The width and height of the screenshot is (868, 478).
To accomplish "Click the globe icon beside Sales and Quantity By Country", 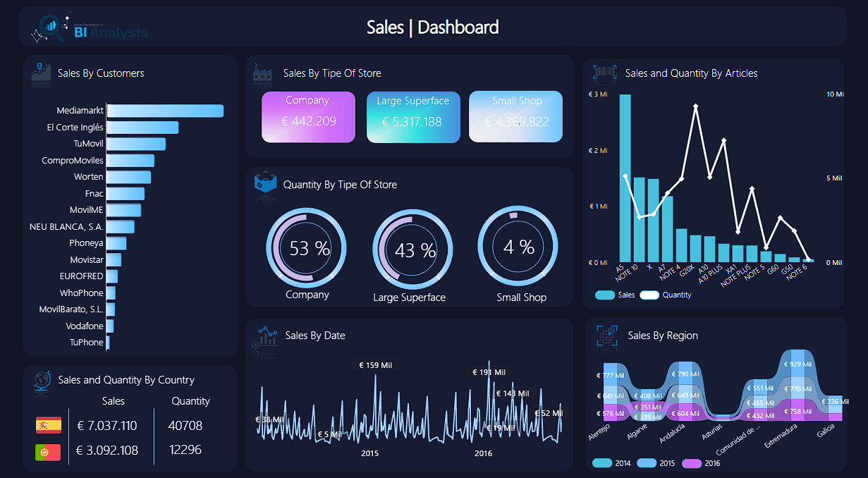I will coord(42,381).
